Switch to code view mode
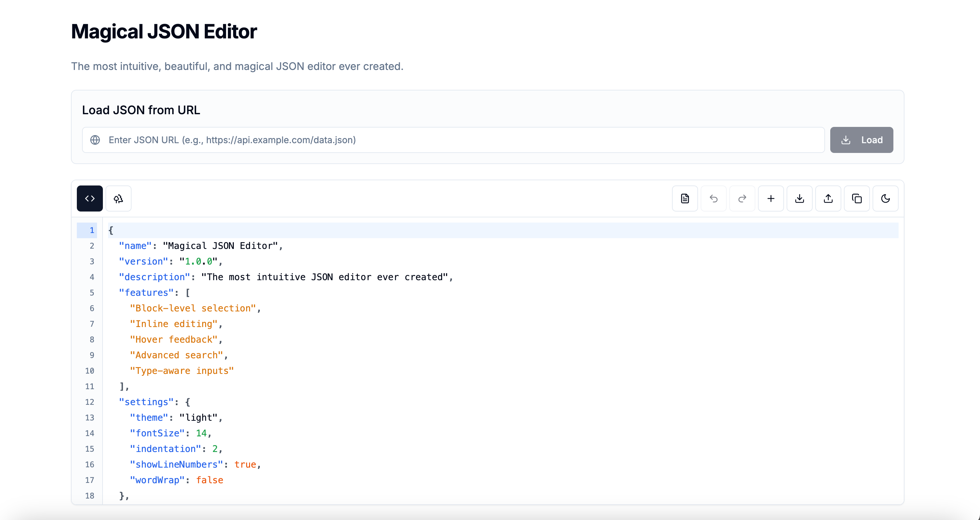980x520 pixels. click(x=90, y=198)
